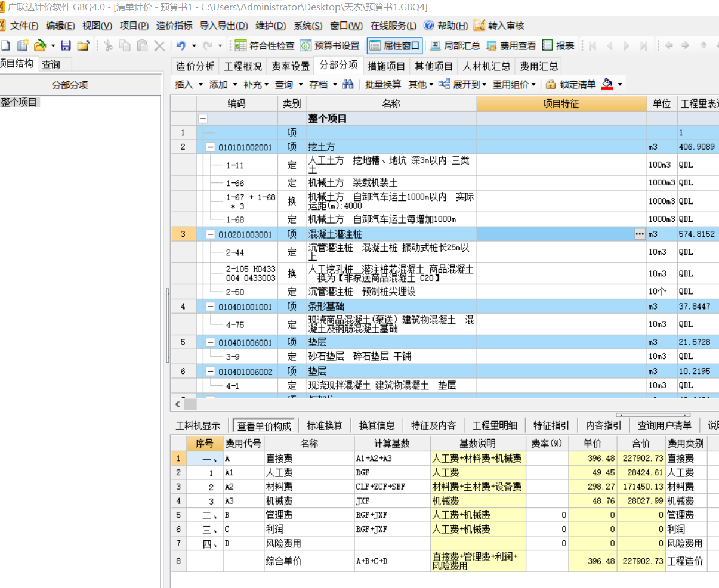Collapse item 010401006002 垫层
Image resolution: width=719 pixels, height=588 pixels.
pyautogui.click(x=210, y=372)
